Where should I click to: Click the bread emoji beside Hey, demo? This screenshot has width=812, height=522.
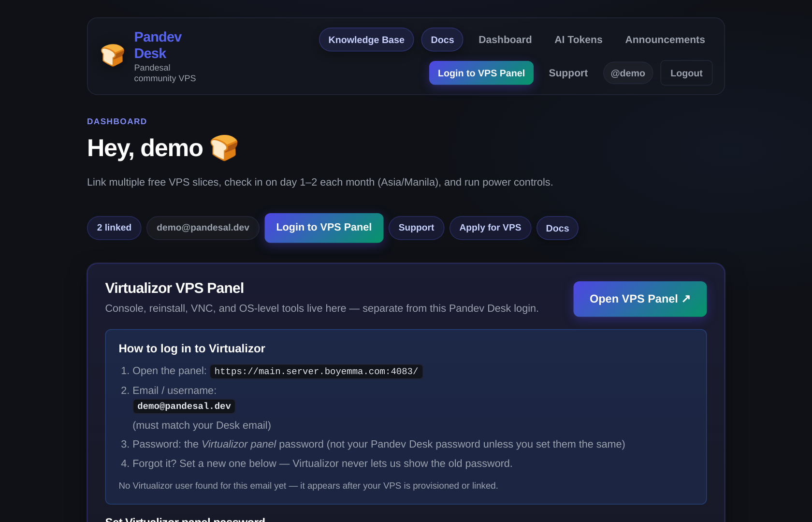tap(224, 148)
